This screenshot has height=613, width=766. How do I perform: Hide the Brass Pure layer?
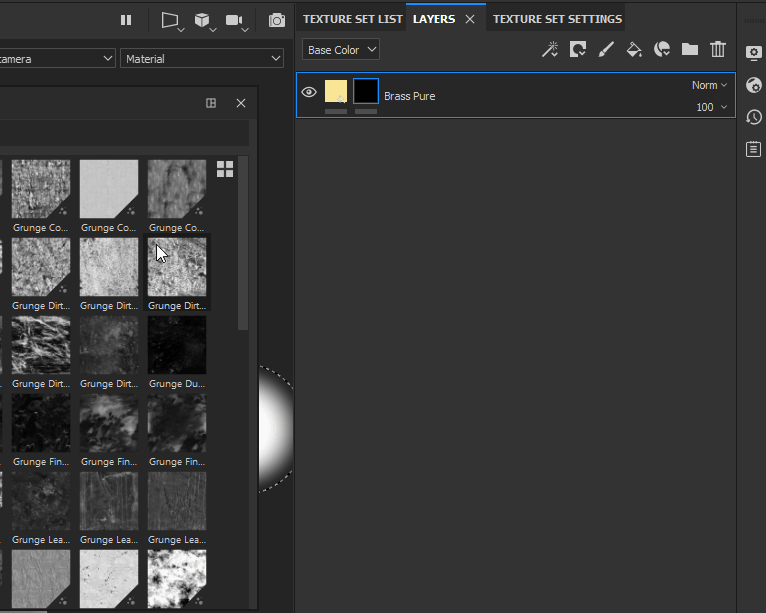click(309, 92)
